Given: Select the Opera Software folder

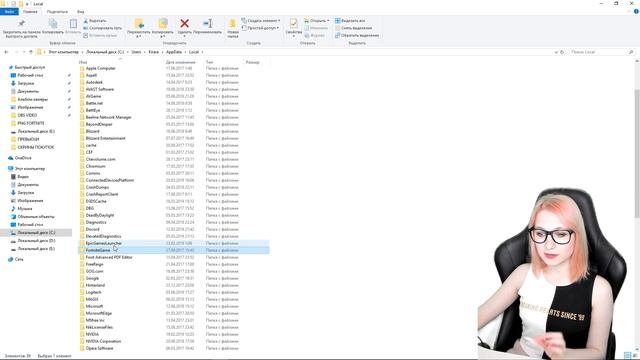Looking at the screenshot, I should 99,348.
